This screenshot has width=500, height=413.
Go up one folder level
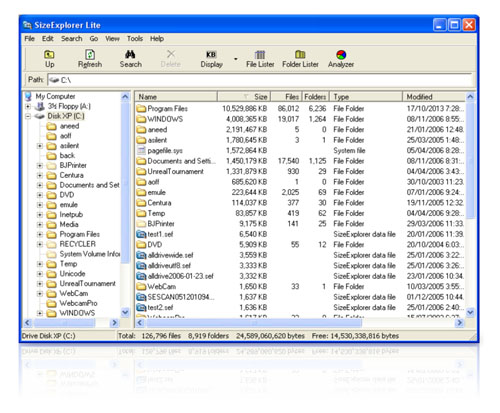[x=49, y=59]
